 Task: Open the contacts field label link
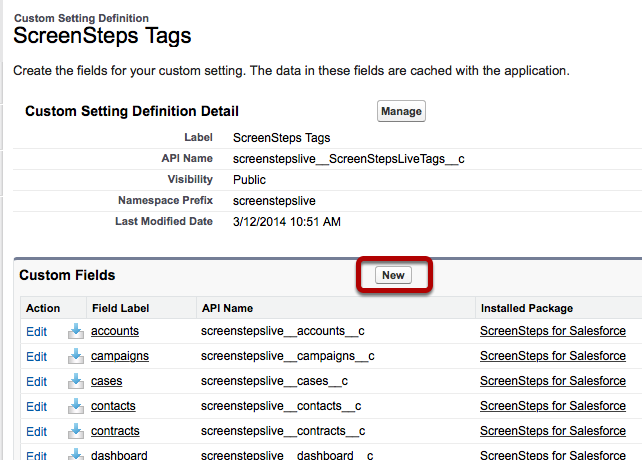tap(113, 406)
